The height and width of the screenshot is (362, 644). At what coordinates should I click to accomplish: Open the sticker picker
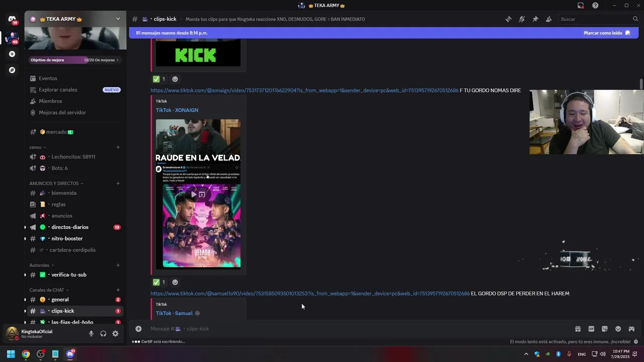[x=605, y=329]
